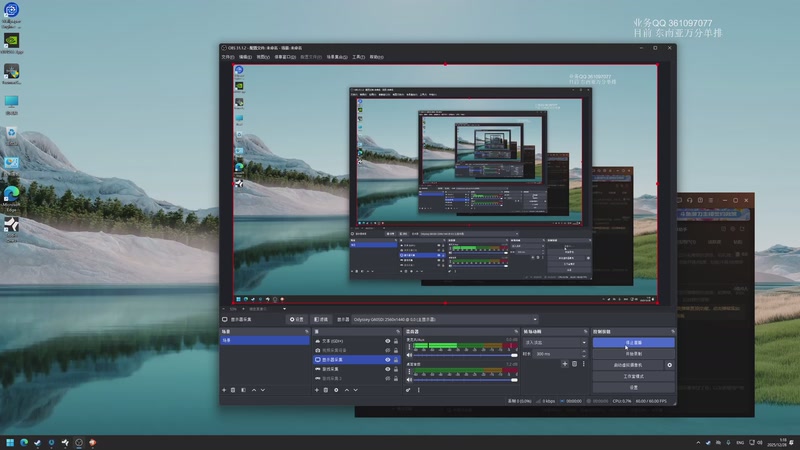Open virtual camera settings gear

pos(669,365)
